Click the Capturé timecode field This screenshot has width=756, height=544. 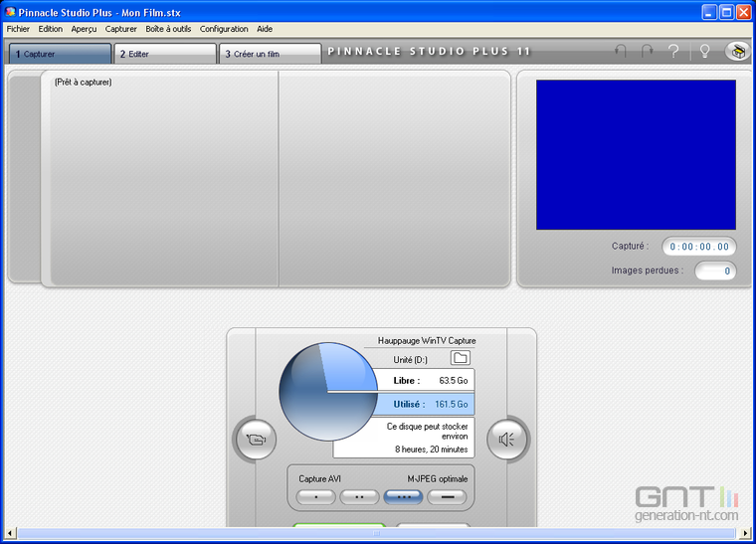pos(699,247)
